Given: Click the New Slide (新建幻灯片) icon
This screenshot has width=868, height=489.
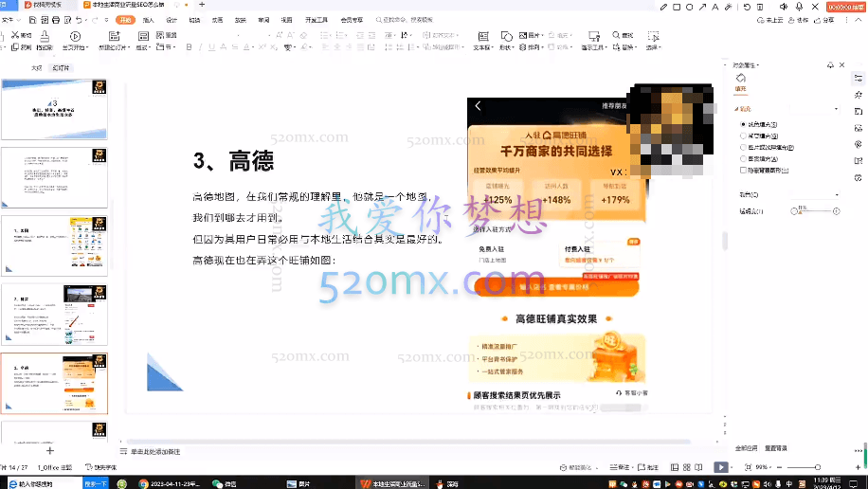Looking at the screenshot, I should 114,37.
